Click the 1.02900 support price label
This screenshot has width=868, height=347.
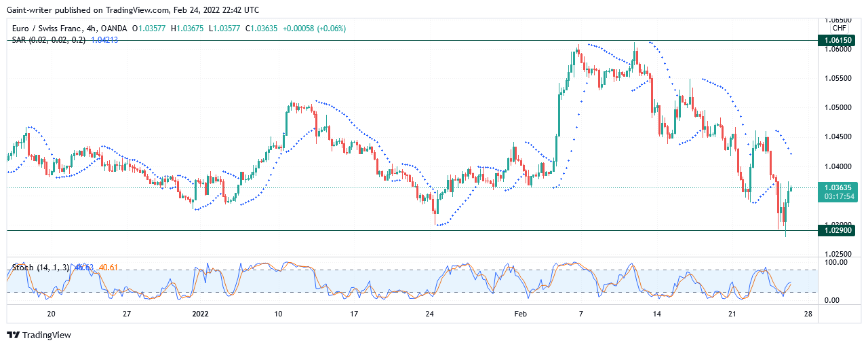click(835, 231)
